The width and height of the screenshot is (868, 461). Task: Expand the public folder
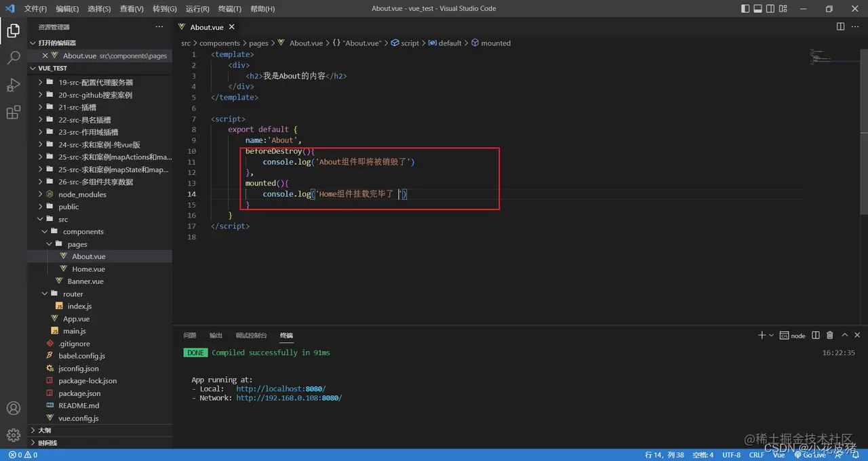point(100,207)
